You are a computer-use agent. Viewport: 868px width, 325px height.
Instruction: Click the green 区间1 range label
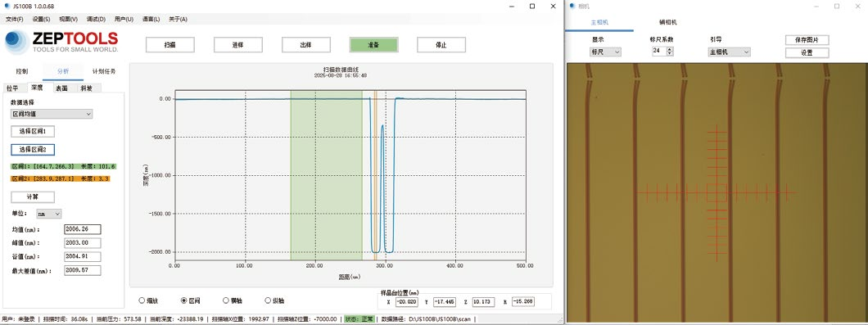pos(64,166)
